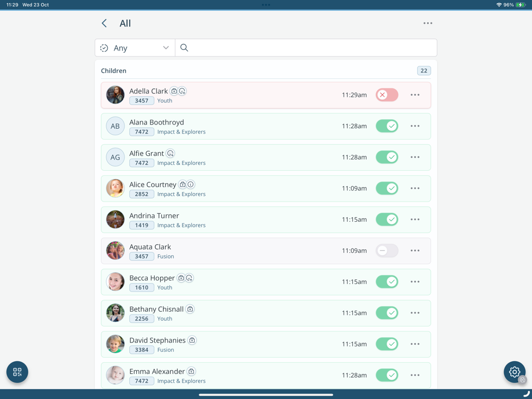Tap the multitasking dots in status bar
The height and width of the screenshot is (399, 532).
(266, 5)
